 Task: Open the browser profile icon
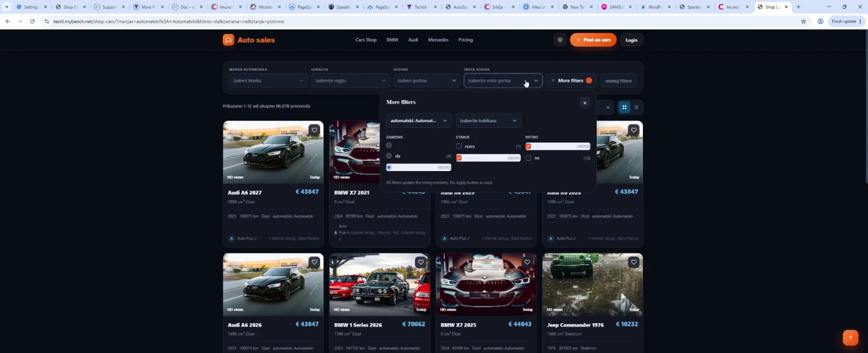coord(820,21)
